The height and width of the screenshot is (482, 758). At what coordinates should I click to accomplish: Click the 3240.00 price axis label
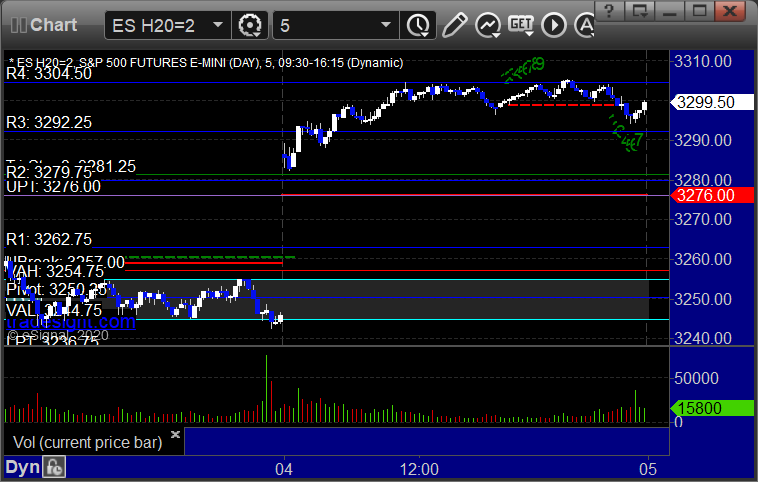coord(703,338)
